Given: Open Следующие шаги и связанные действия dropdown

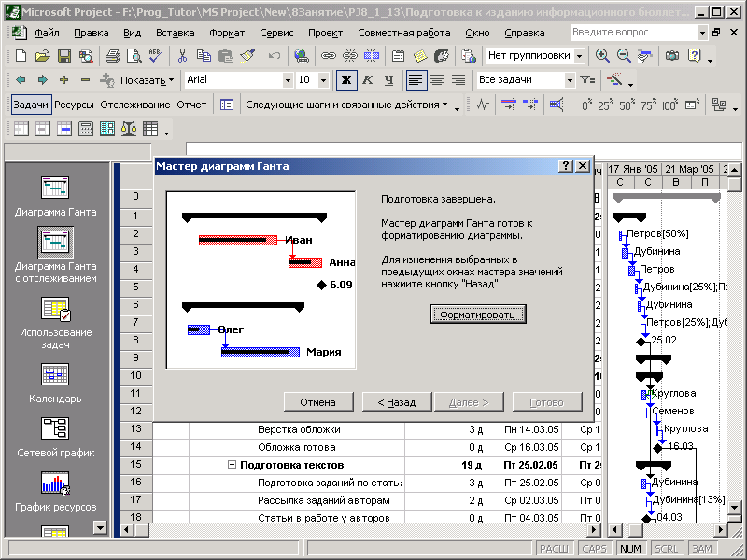Looking at the screenshot, I should (x=346, y=105).
